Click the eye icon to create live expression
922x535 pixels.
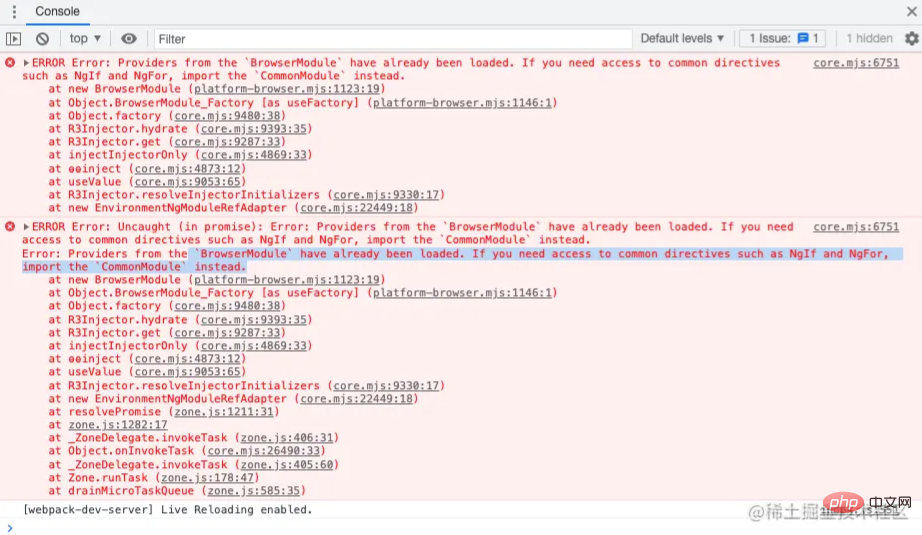(x=129, y=39)
